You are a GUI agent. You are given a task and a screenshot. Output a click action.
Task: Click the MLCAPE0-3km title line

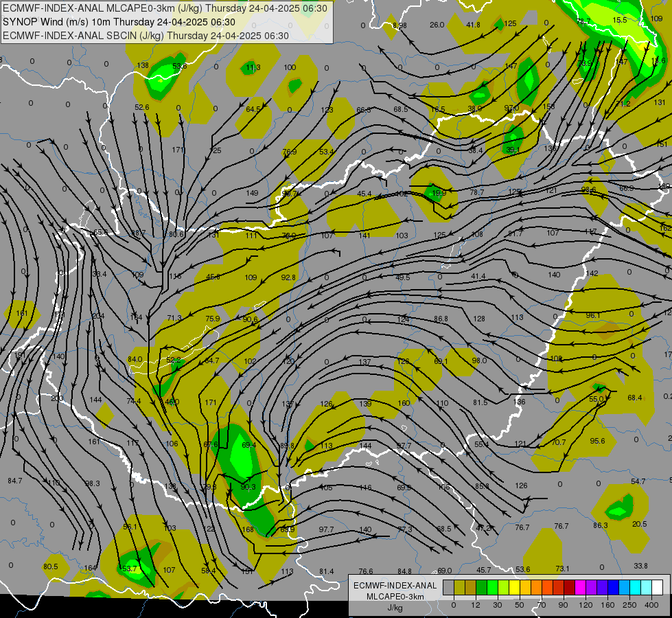[x=165, y=8]
